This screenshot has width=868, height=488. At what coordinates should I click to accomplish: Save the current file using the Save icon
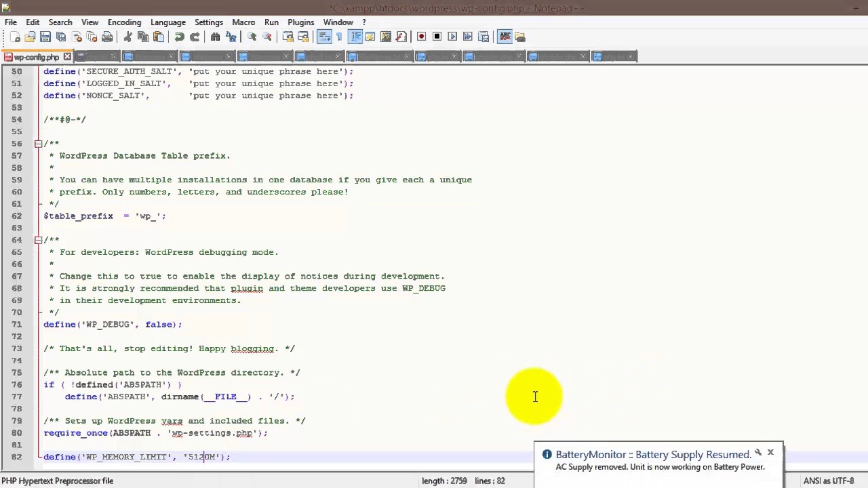(x=45, y=37)
